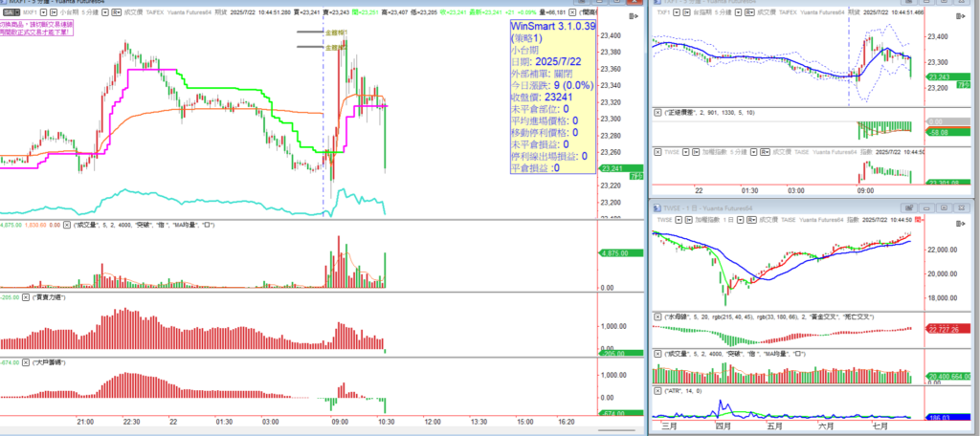The image size is (980, 436).
Task: Click 台指期 symbol name in TXF1 header
Action: pyautogui.click(x=702, y=12)
